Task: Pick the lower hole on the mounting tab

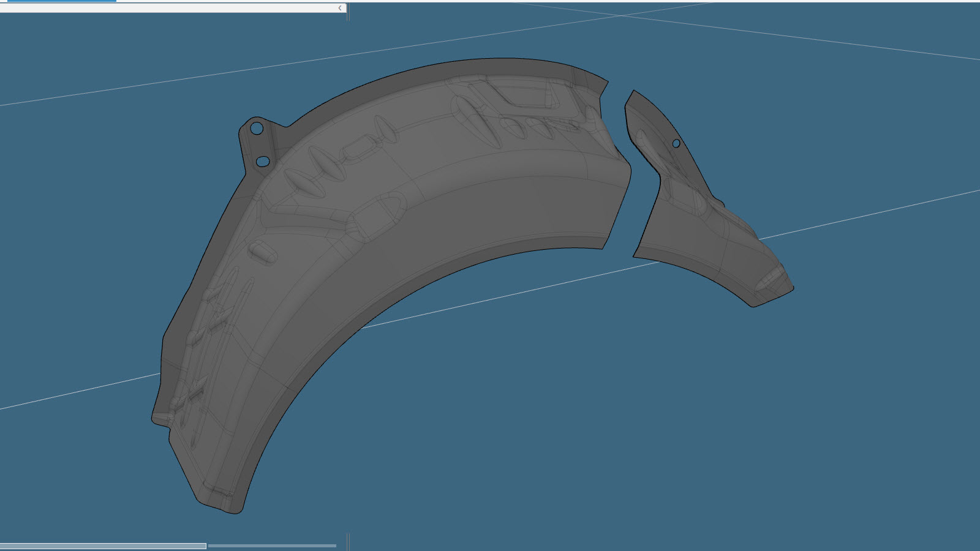Action: (x=262, y=161)
